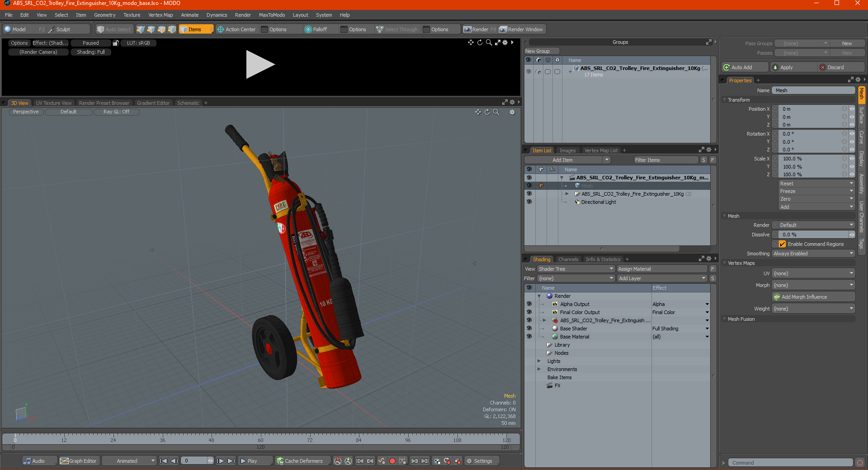This screenshot has height=470, width=868.
Task: Click Discard button
Action: click(x=841, y=67)
